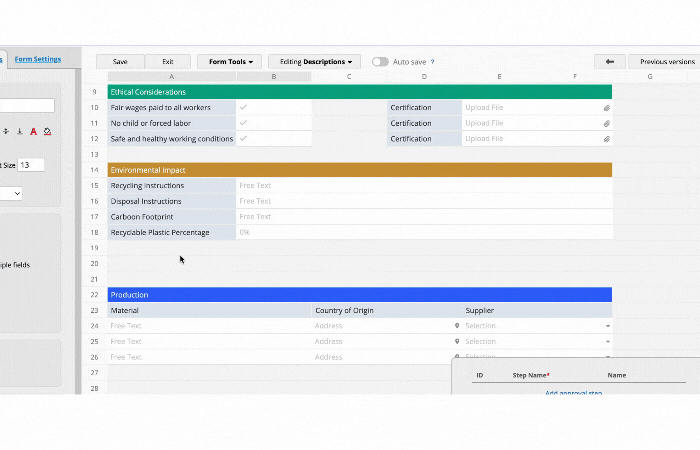Open the Form Tools dropdown
Image resolution: width=700 pixels, height=450 pixels.
[230, 62]
